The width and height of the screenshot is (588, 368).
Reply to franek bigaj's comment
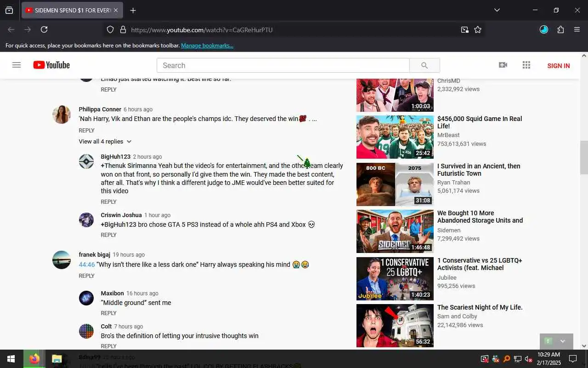click(86, 276)
